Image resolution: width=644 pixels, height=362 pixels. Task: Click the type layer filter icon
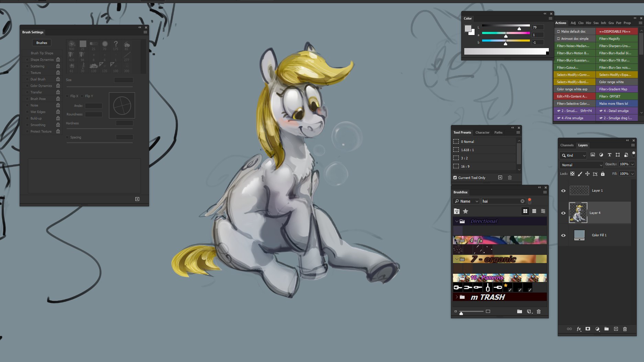[609, 155]
